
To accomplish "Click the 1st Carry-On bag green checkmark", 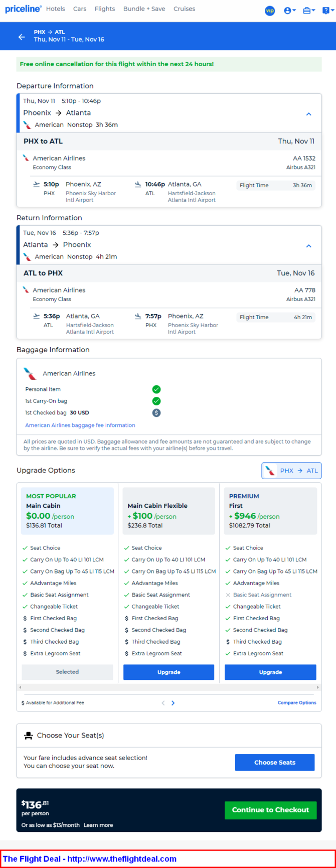I will coord(156,401).
